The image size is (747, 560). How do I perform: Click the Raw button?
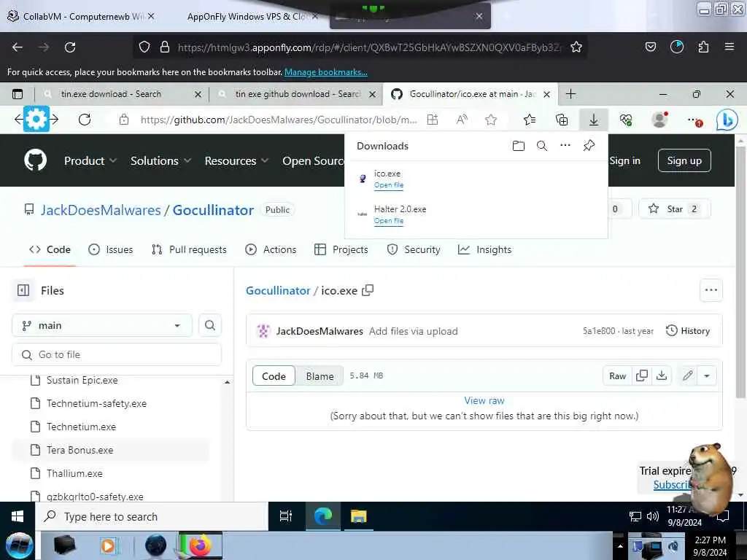(617, 376)
